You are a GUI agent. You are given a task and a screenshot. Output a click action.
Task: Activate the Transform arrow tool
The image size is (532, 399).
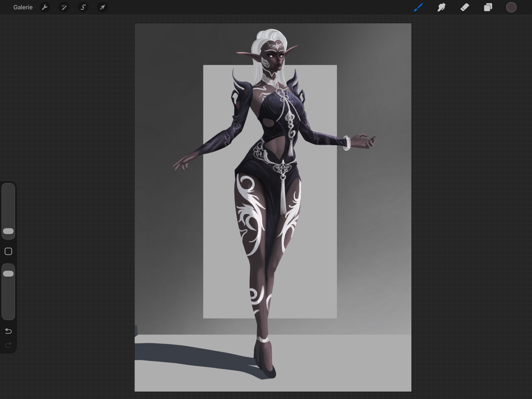pyautogui.click(x=102, y=7)
